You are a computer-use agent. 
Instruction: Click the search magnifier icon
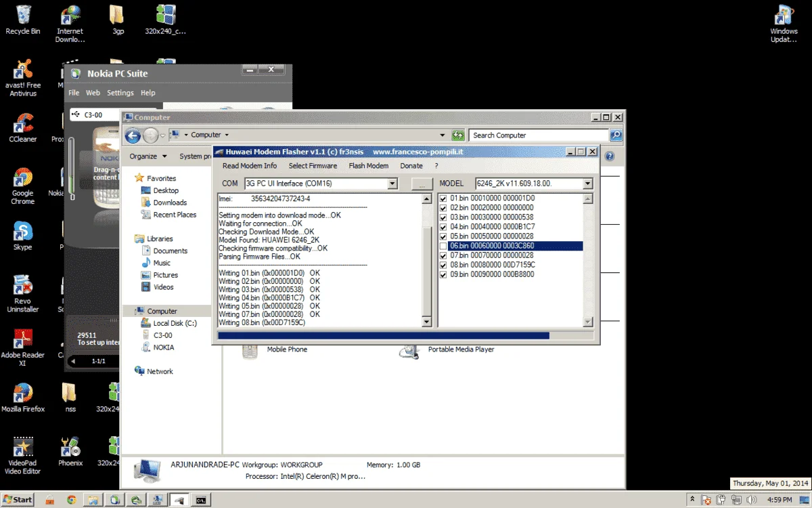point(616,135)
